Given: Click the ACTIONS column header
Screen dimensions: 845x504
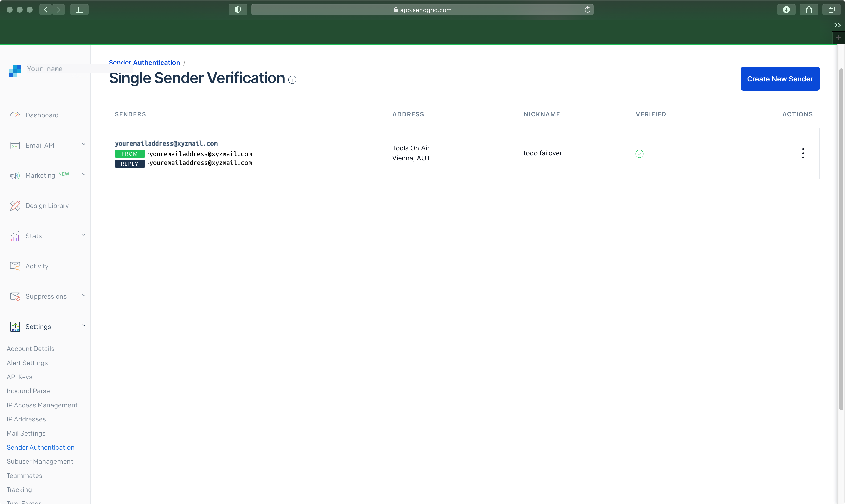Looking at the screenshot, I should (797, 114).
